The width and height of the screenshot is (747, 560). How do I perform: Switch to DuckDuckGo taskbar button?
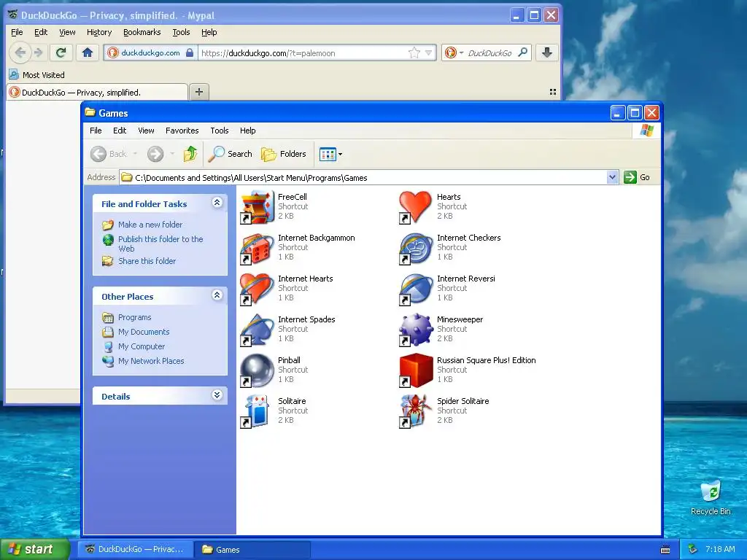click(135, 550)
